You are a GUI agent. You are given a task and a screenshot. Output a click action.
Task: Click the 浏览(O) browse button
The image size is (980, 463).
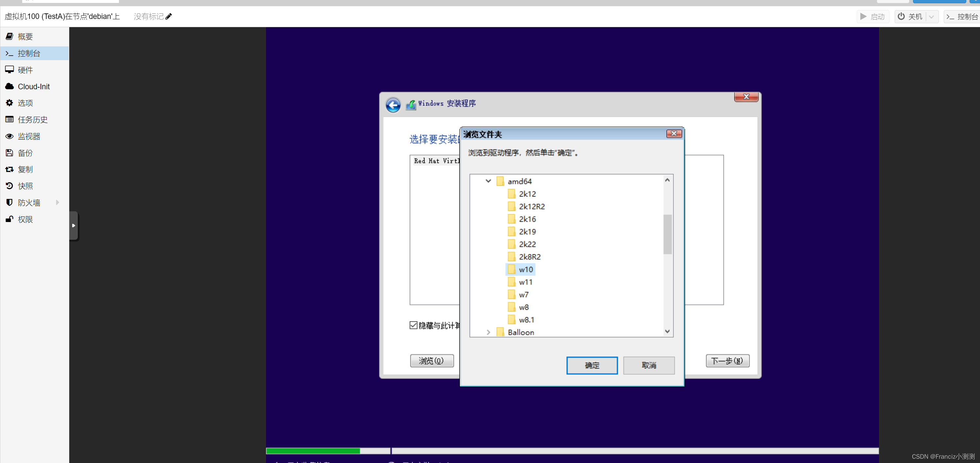click(432, 361)
